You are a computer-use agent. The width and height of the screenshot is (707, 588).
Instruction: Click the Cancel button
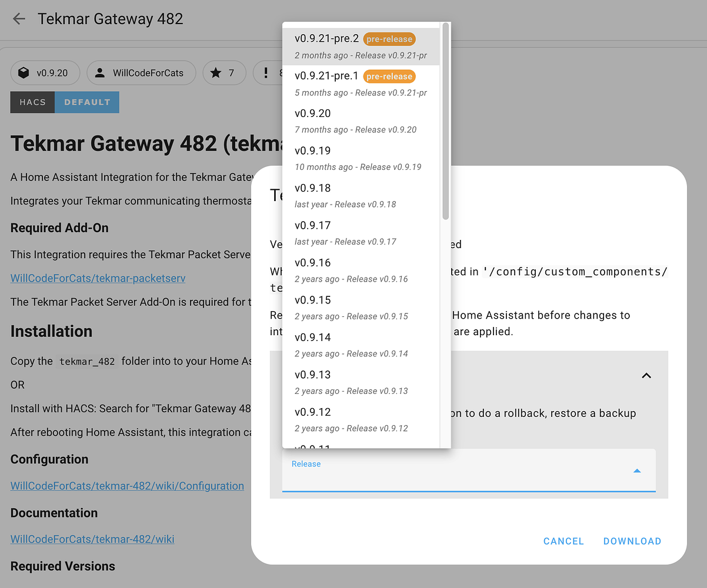pyautogui.click(x=563, y=541)
